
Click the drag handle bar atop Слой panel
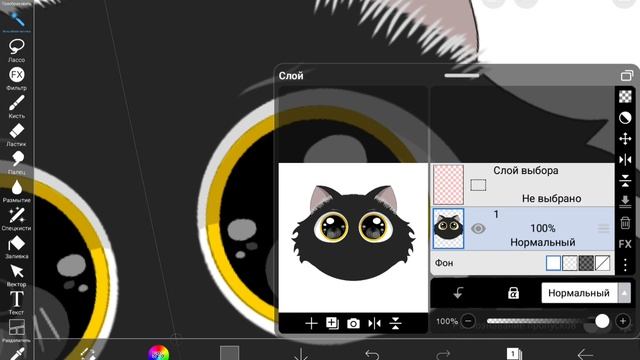point(461,76)
